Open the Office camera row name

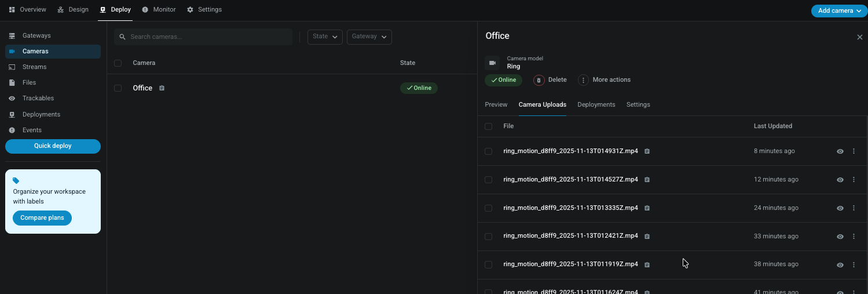(142, 88)
